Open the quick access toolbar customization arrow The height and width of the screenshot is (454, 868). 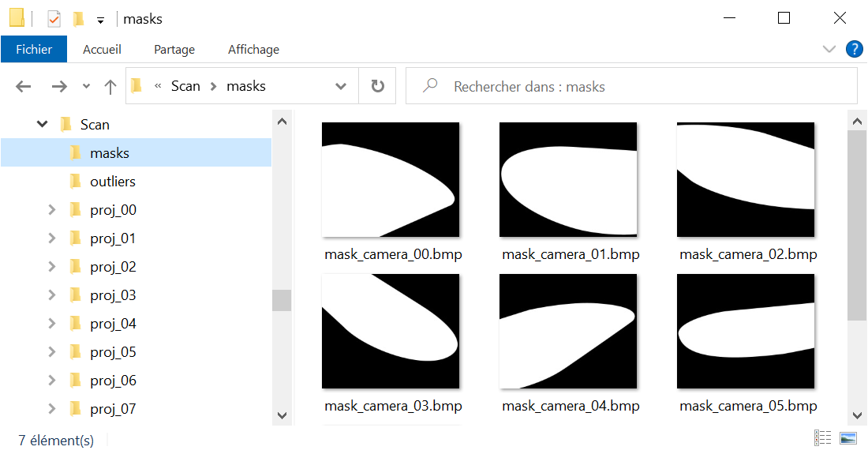click(x=100, y=20)
